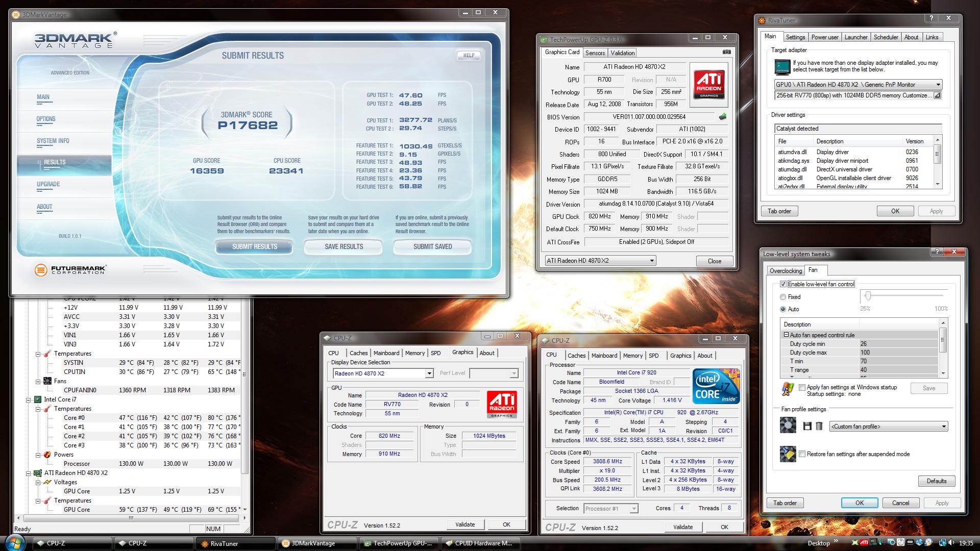Click the Intel Core i7 logo in CPU-Z

click(x=716, y=387)
